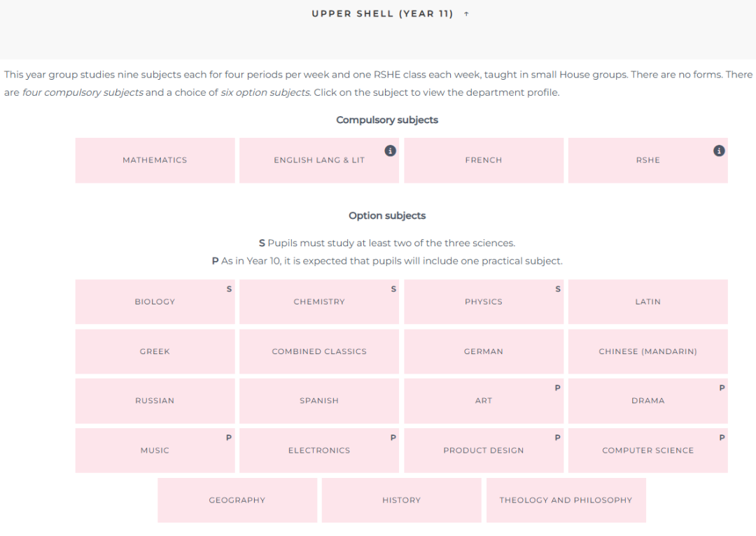The width and height of the screenshot is (756, 536).
Task: Open the Mathematics department profile
Action: (x=155, y=160)
